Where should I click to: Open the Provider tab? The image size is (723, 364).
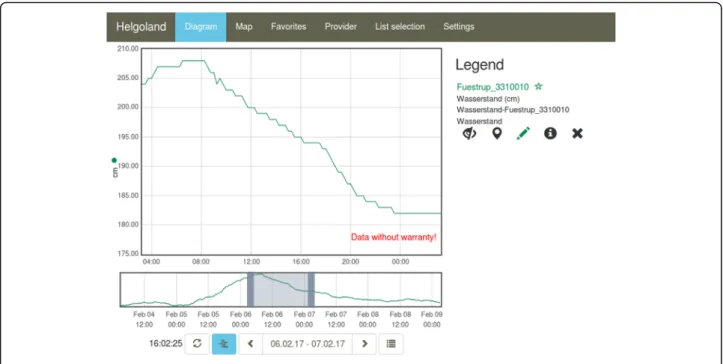[x=340, y=27]
